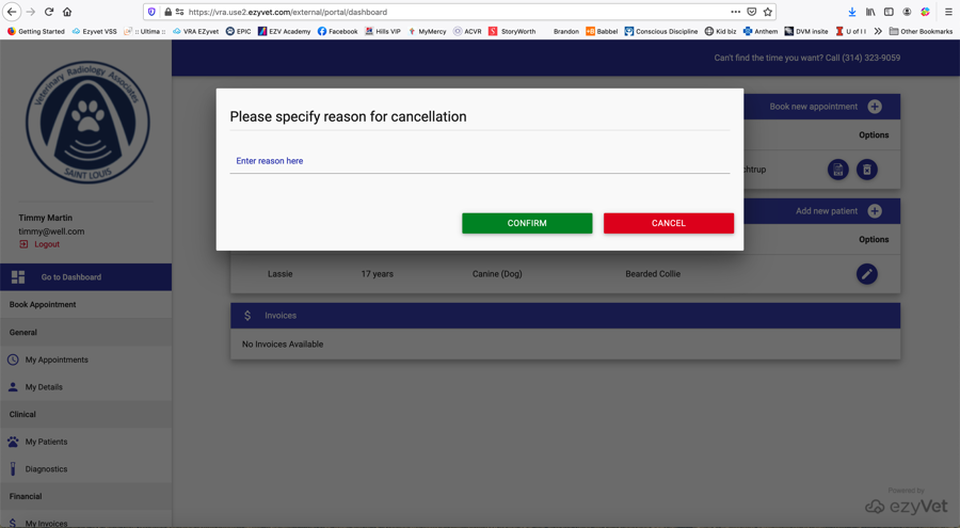Click the Logout link in sidebar
The height and width of the screenshot is (528, 960).
click(47, 244)
